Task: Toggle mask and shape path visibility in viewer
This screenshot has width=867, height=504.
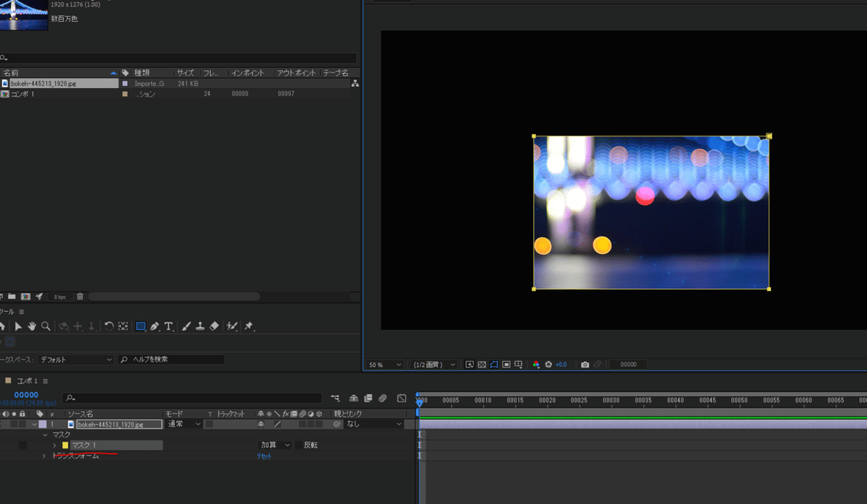Action: pyautogui.click(x=494, y=365)
